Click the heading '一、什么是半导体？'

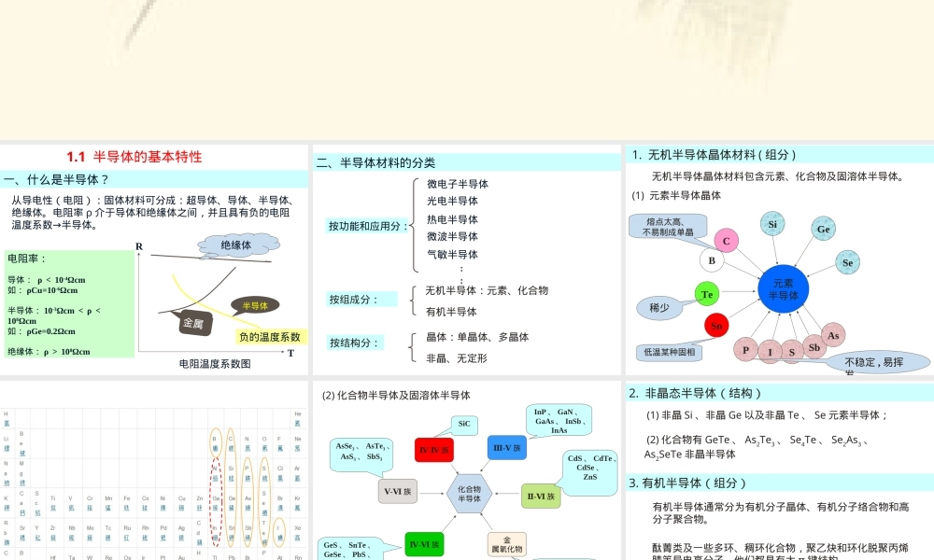(57, 179)
